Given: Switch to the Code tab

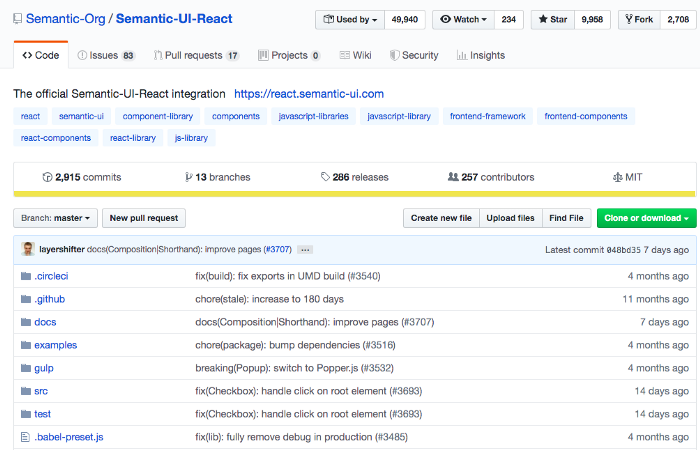Looking at the screenshot, I should (41, 55).
